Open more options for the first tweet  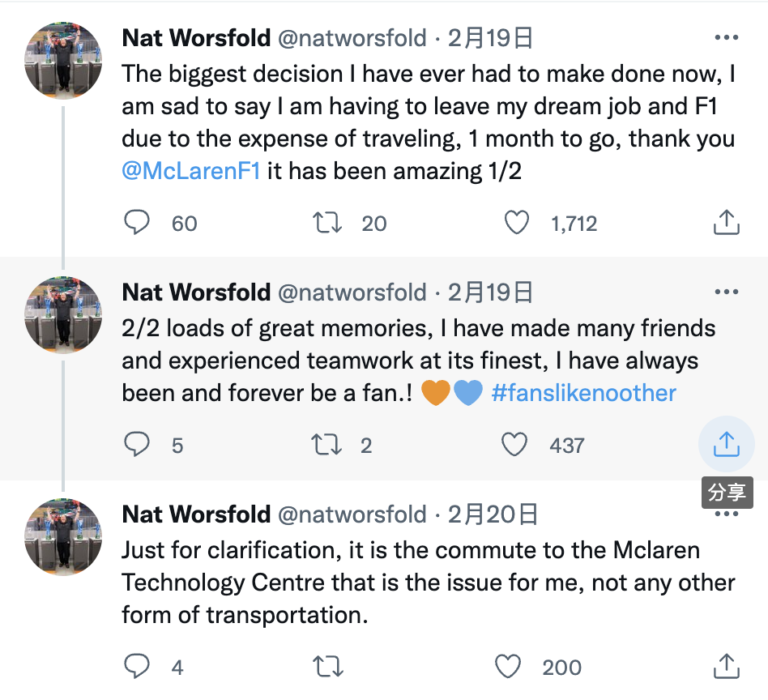coord(726,38)
